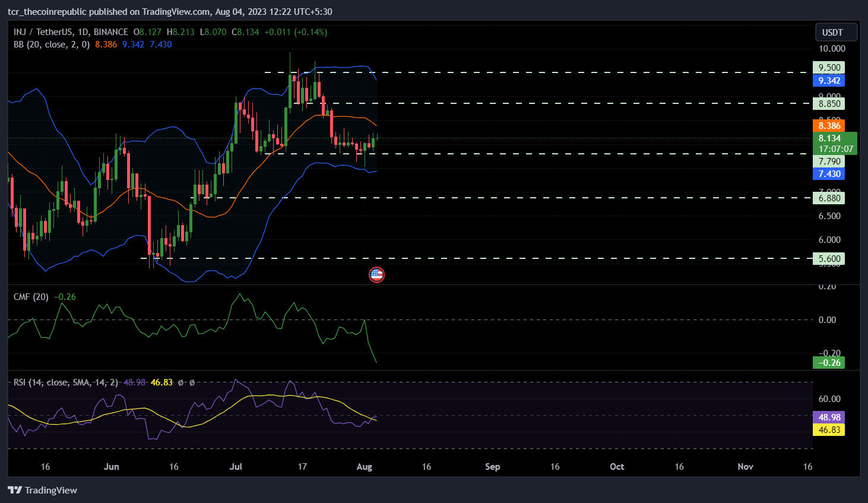868x503 pixels.
Task: Click the US flag economic event marker
Action: 376,274
